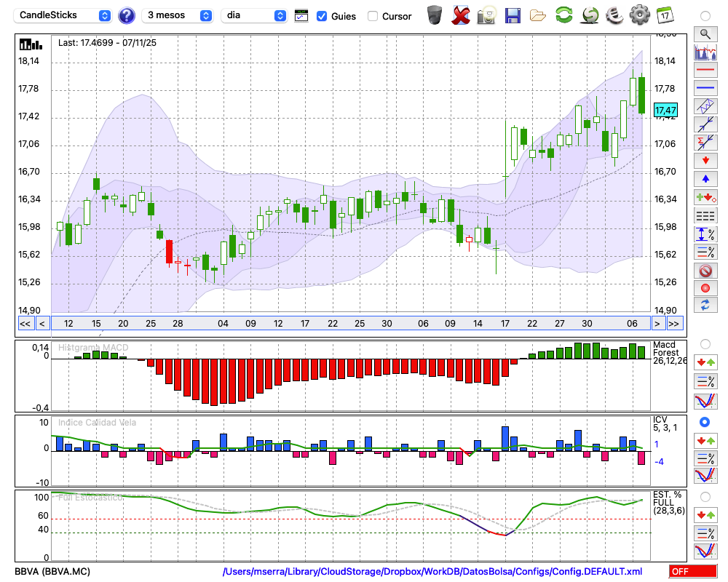
Task: Click the blue up arrow marker tool
Action: click(705, 178)
